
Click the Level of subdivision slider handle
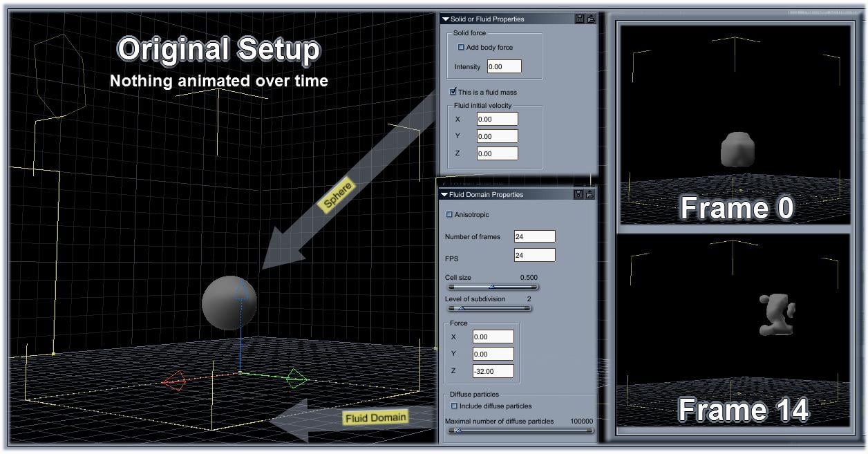coord(462,308)
